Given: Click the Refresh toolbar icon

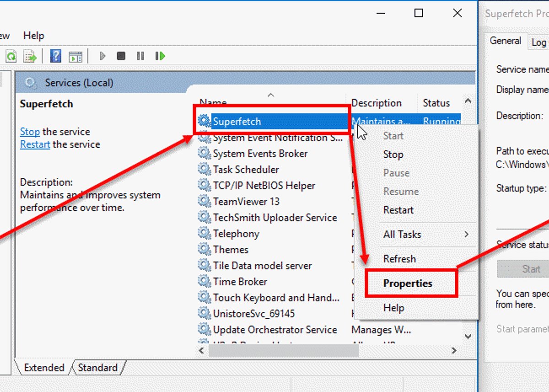Looking at the screenshot, I should (x=11, y=56).
